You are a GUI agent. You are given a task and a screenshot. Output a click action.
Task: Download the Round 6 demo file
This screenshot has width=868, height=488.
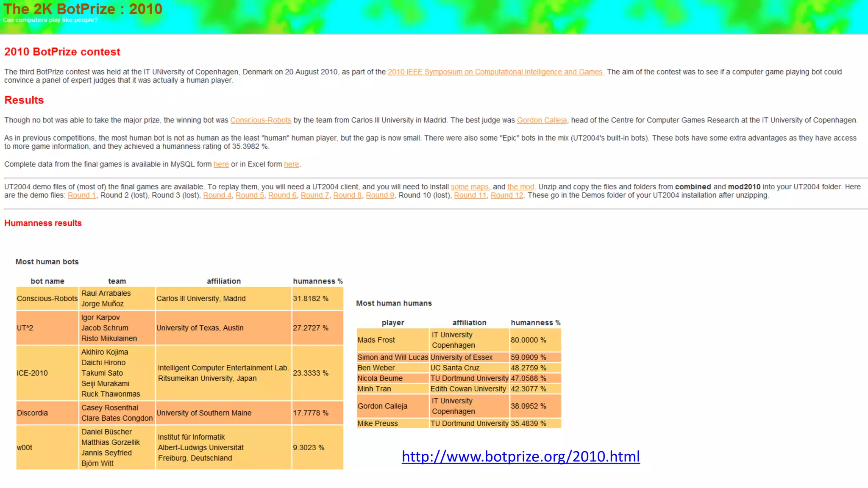[x=282, y=195]
